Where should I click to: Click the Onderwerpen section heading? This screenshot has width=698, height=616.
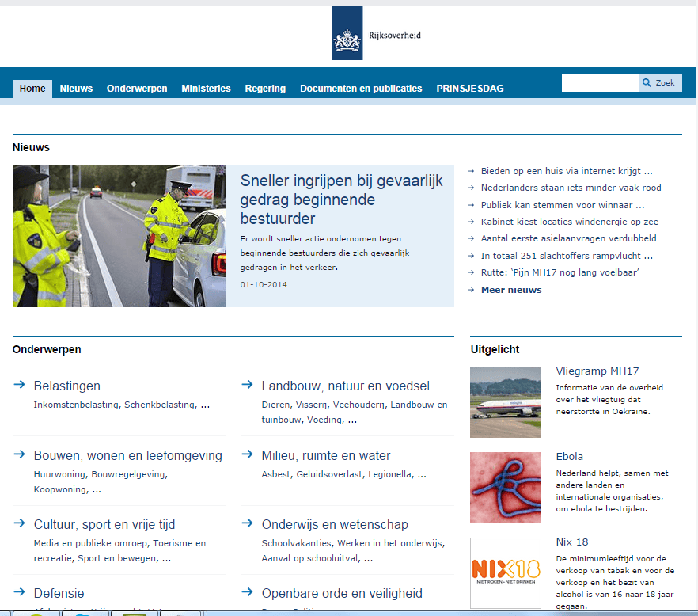[47, 350]
